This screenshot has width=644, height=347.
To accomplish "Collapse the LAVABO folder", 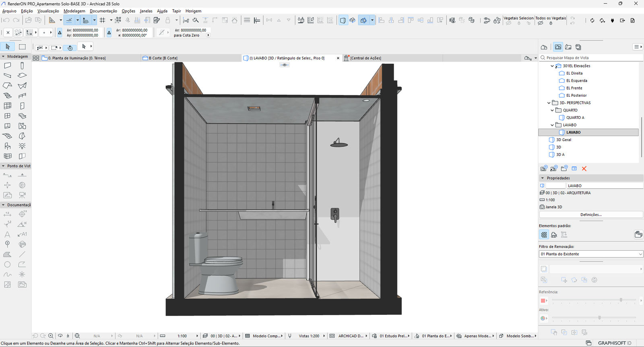I will coord(552,125).
